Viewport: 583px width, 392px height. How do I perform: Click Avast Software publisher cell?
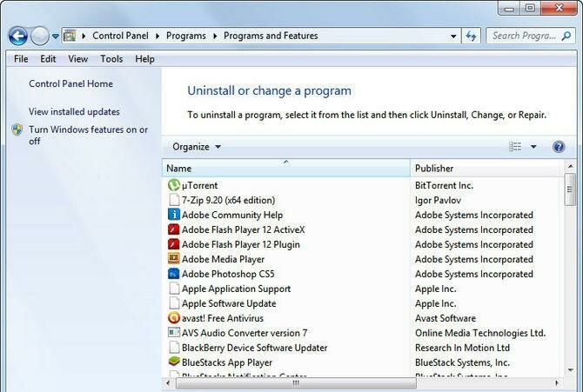[x=446, y=318]
